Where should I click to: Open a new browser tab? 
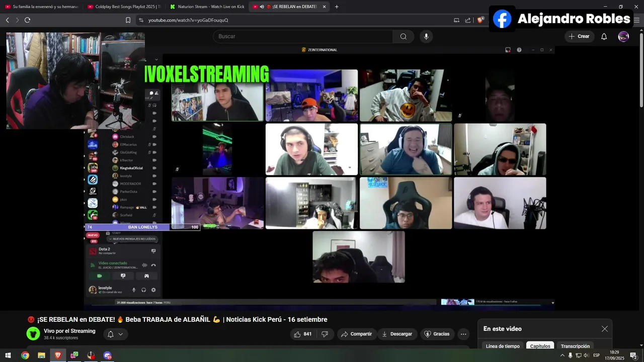337,7
